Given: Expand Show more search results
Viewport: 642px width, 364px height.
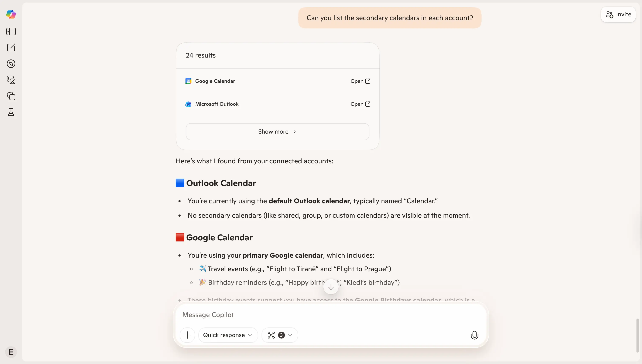Looking at the screenshot, I should [x=277, y=131].
